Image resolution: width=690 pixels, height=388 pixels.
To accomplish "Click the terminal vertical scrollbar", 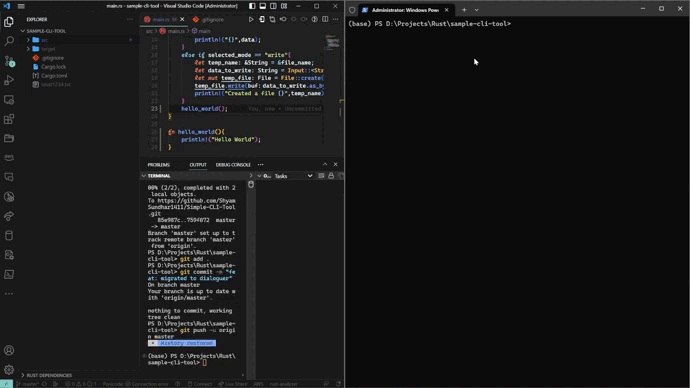I will click(x=251, y=279).
